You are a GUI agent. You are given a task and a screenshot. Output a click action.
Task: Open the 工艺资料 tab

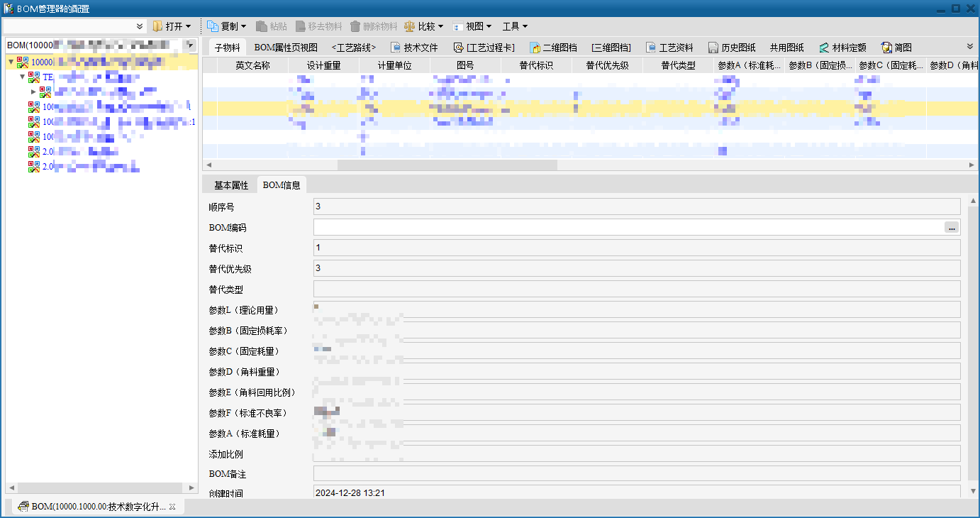[x=670, y=48]
